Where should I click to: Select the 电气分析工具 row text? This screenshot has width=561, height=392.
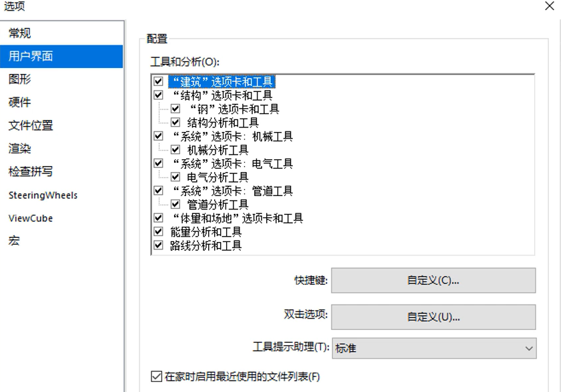pos(218,177)
